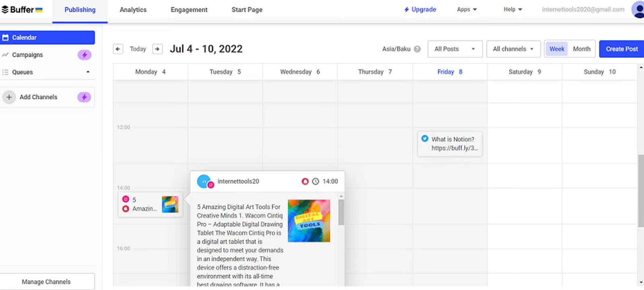Click the Digital Art Tools image in popup
Image resolution: width=644 pixels, height=290 pixels.
pyautogui.click(x=309, y=221)
